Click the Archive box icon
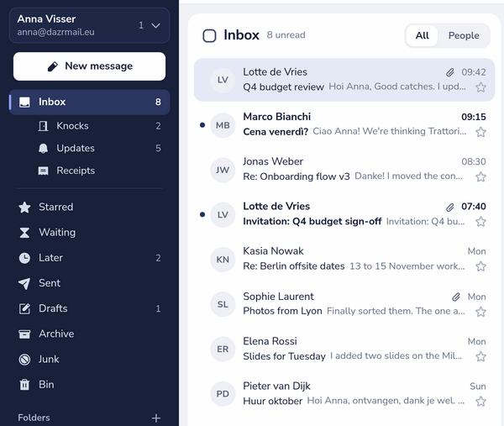The width and height of the screenshot is (504, 426). (24, 334)
